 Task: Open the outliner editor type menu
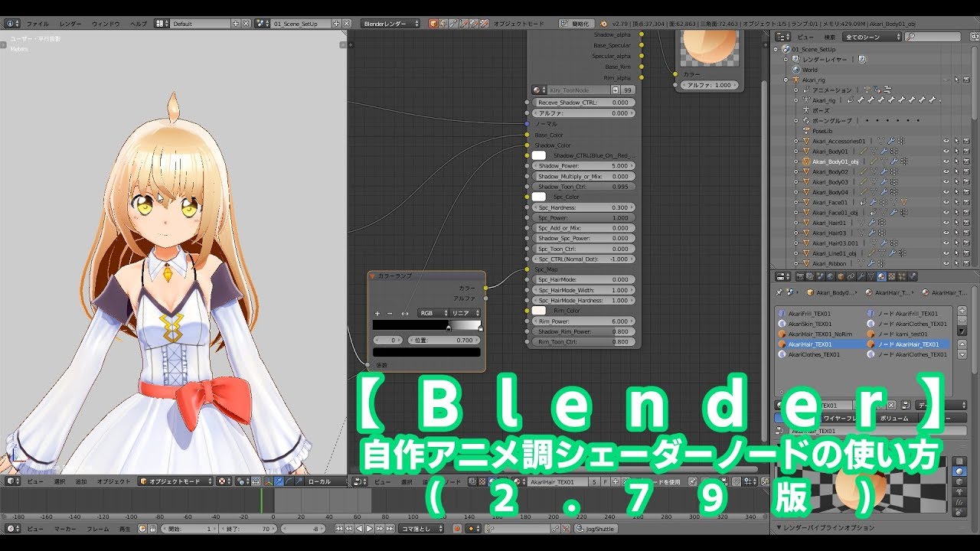[x=783, y=37]
